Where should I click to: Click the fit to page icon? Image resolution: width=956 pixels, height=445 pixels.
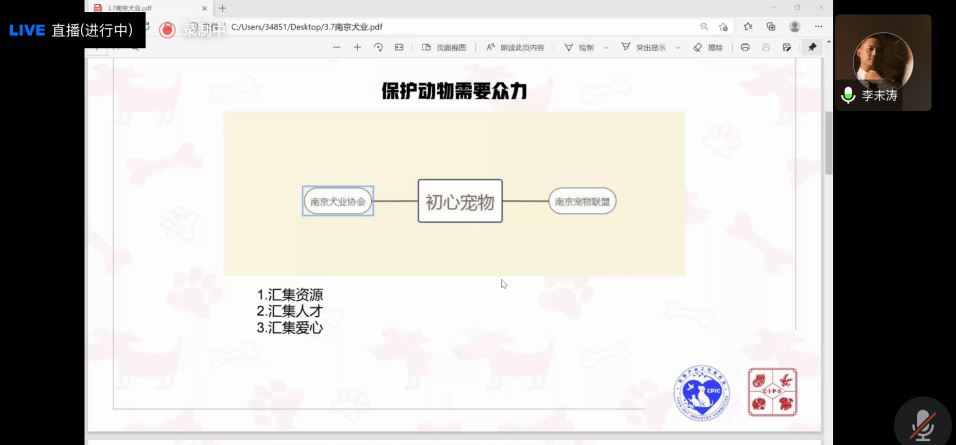[x=399, y=48]
